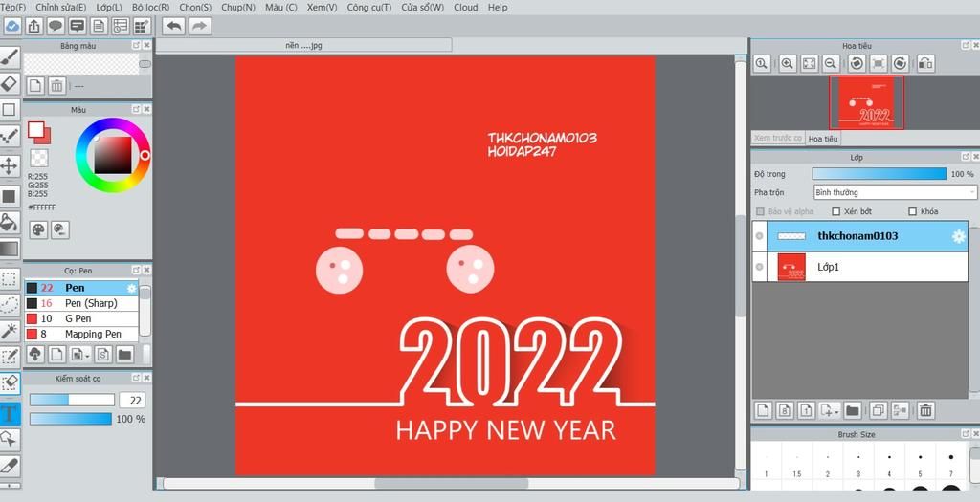Delete palette color with trash icon
Viewport: 980px width, 502px height.
click(56, 85)
